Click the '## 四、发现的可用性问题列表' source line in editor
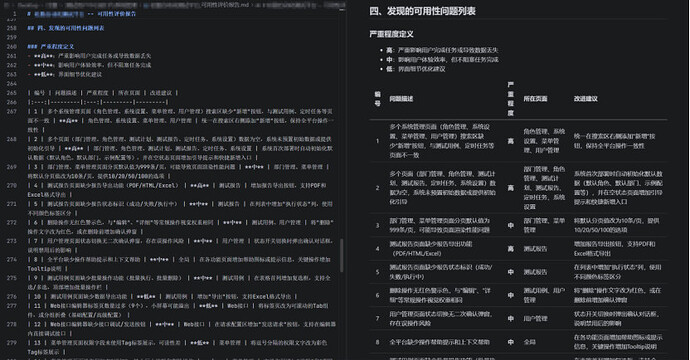 pyautogui.click(x=66, y=28)
